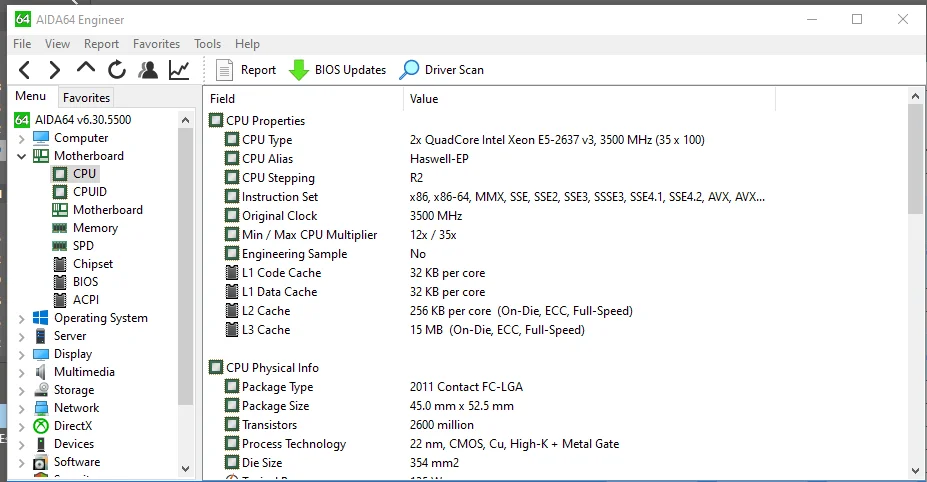Open the Help menu
The height and width of the screenshot is (482, 927).
click(x=247, y=44)
